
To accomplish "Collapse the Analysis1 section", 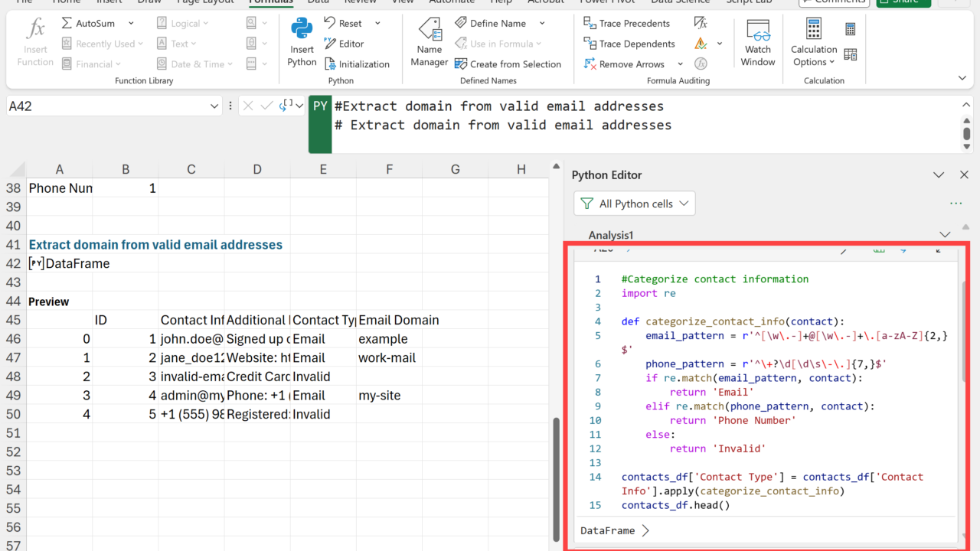I will [945, 235].
